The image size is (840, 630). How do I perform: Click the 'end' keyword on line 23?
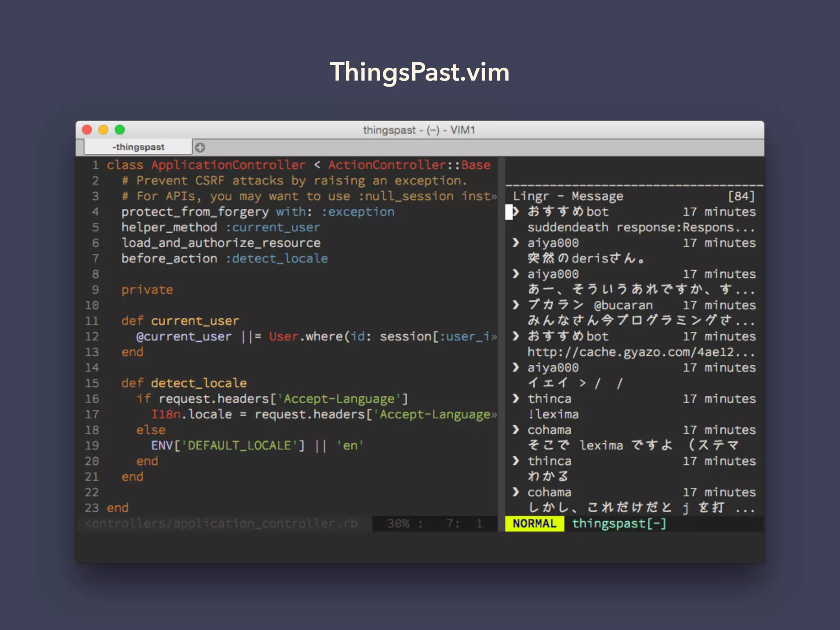[118, 508]
